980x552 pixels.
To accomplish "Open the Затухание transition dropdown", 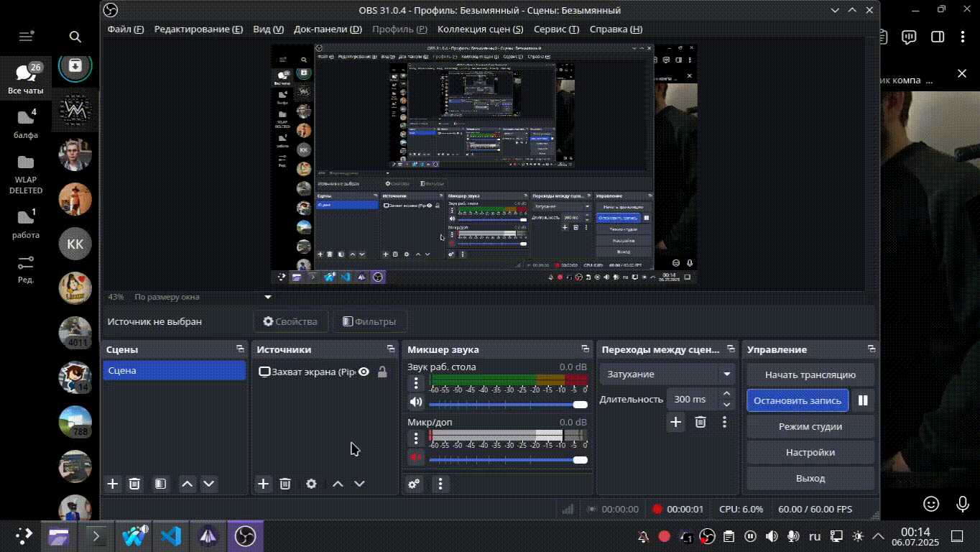I will (x=667, y=374).
